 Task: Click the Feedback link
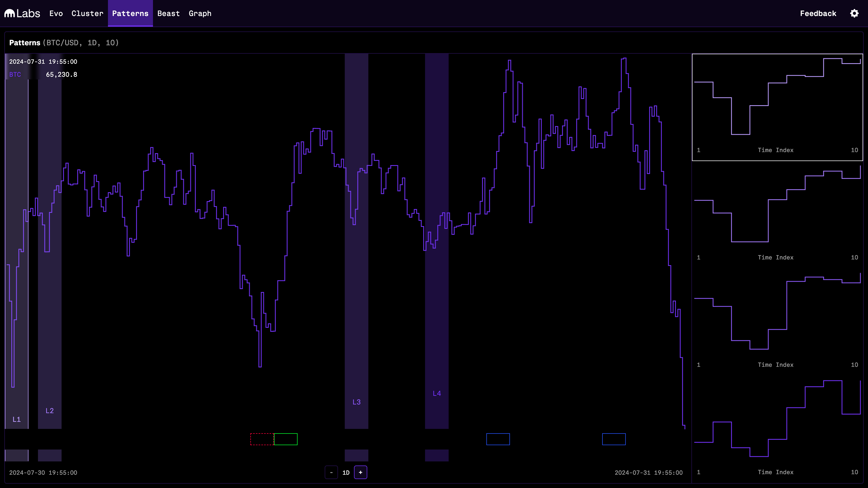pos(818,14)
